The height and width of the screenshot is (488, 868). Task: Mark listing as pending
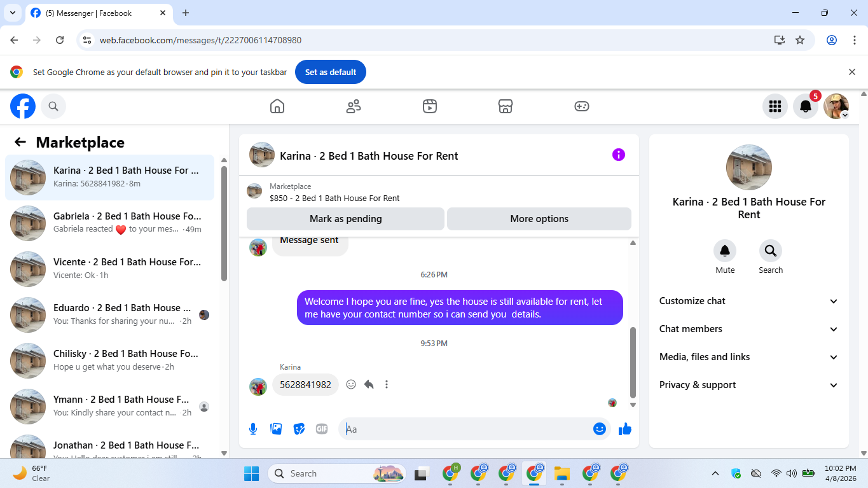pyautogui.click(x=345, y=219)
